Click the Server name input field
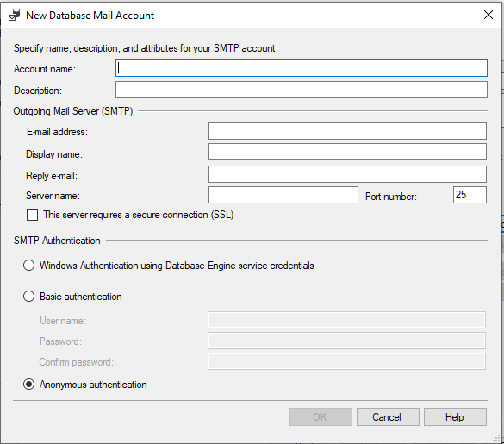This screenshot has height=444, width=504. (283, 195)
